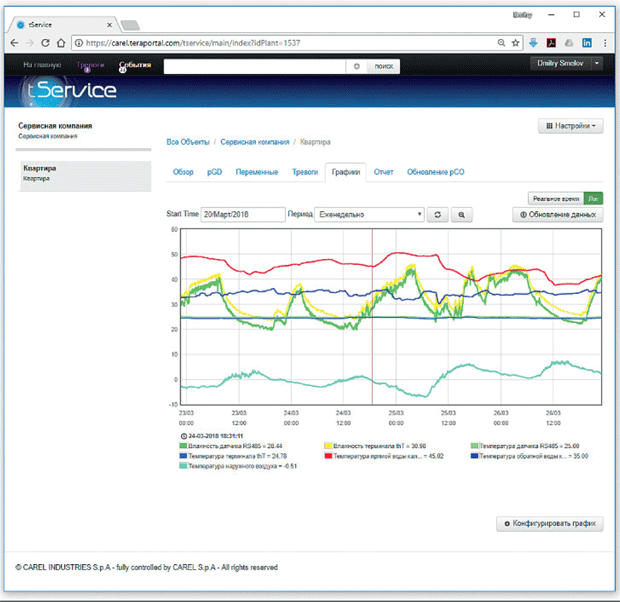Screen dimensions: 620x602
Task: Click the browser reload icon
Action: [45, 43]
